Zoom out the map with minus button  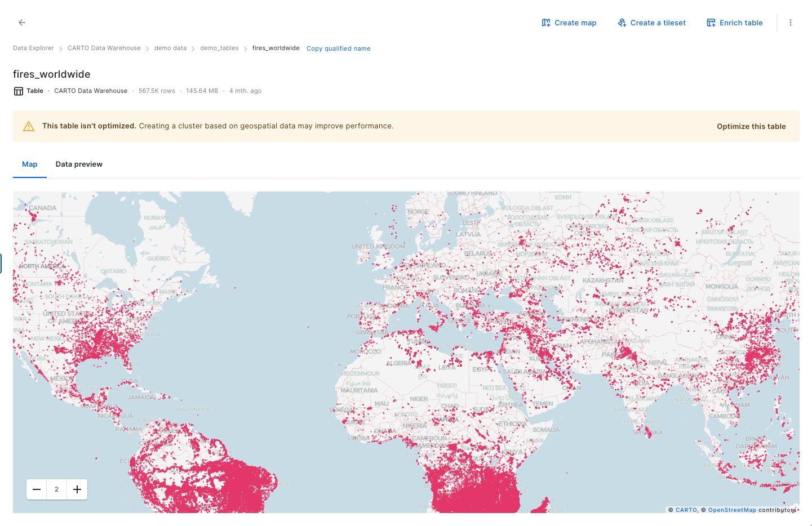coord(37,489)
